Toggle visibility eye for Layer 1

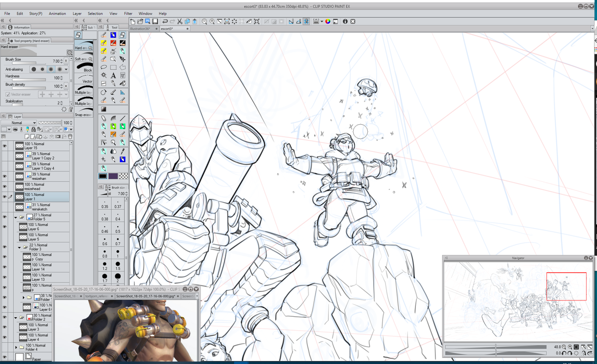(x=4, y=197)
